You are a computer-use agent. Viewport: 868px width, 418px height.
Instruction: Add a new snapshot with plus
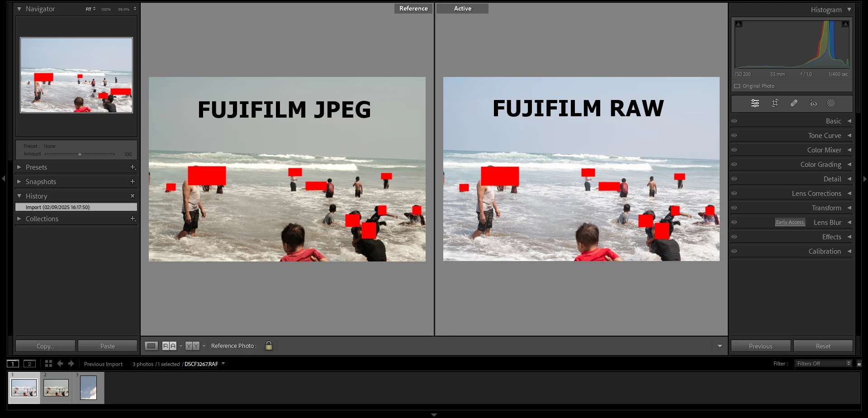[133, 182]
